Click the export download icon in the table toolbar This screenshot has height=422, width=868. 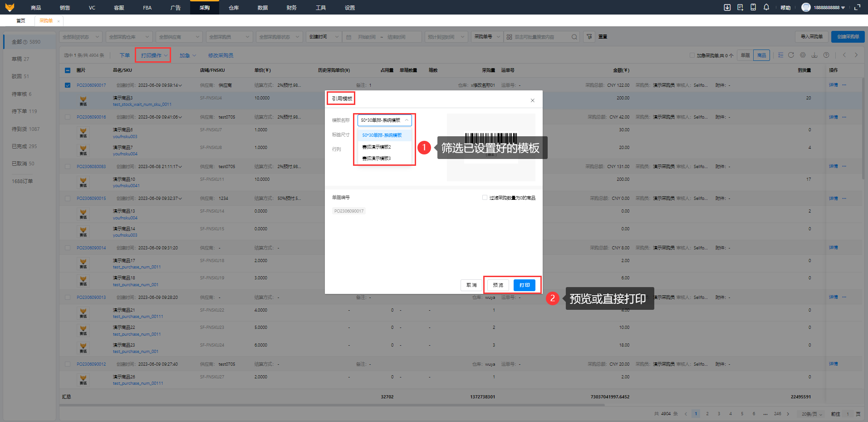(x=814, y=55)
